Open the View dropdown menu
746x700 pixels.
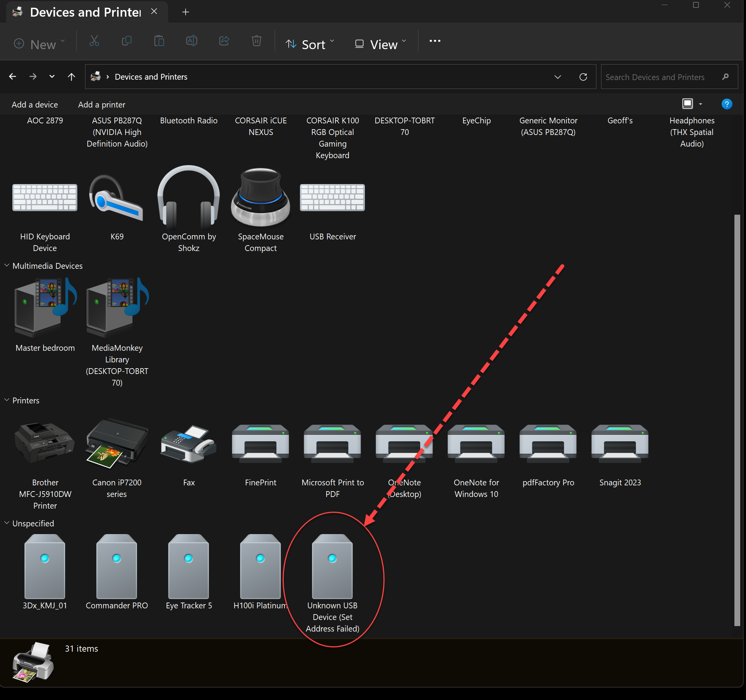[x=380, y=44]
